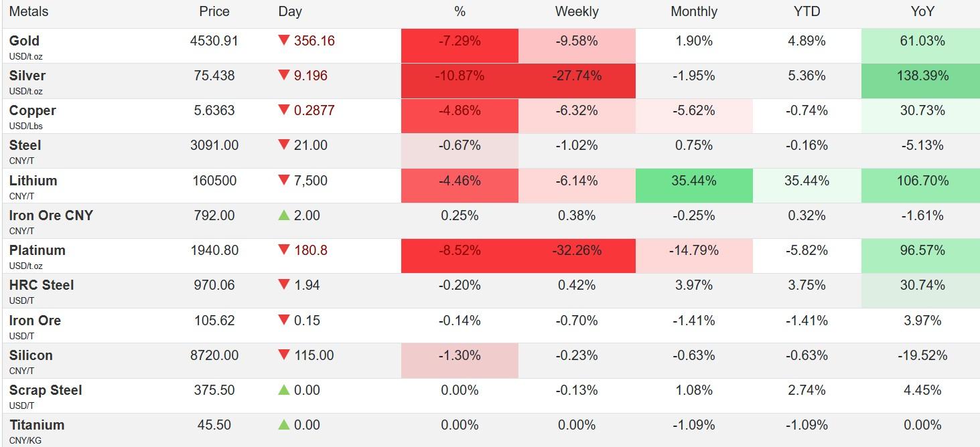Click the red down arrow in the Lithium row
The image size is (980, 447).
283,181
